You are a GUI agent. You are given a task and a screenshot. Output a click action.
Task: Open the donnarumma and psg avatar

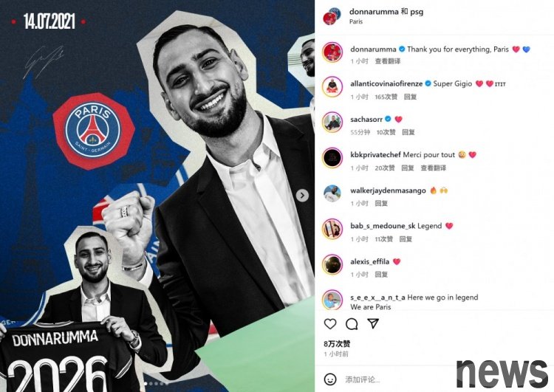(332, 16)
